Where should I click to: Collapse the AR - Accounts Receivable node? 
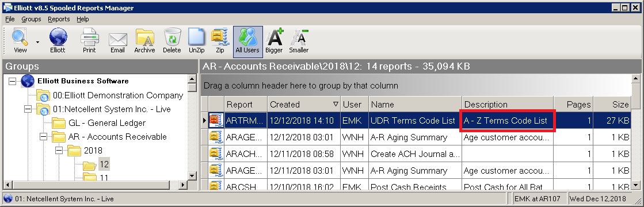44,137
